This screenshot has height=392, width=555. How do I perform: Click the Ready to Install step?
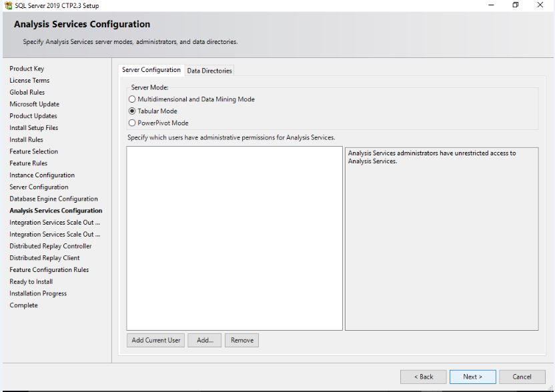click(31, 281)
